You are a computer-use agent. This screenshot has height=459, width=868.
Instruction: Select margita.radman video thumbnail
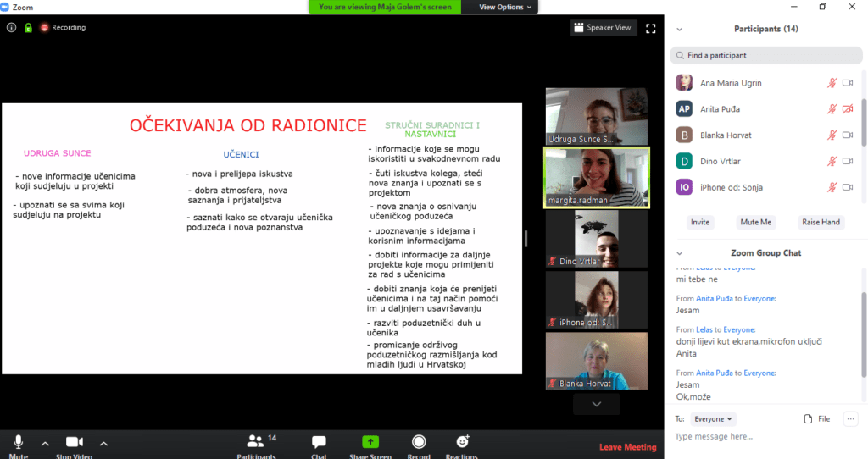click(x=596, y=178)
